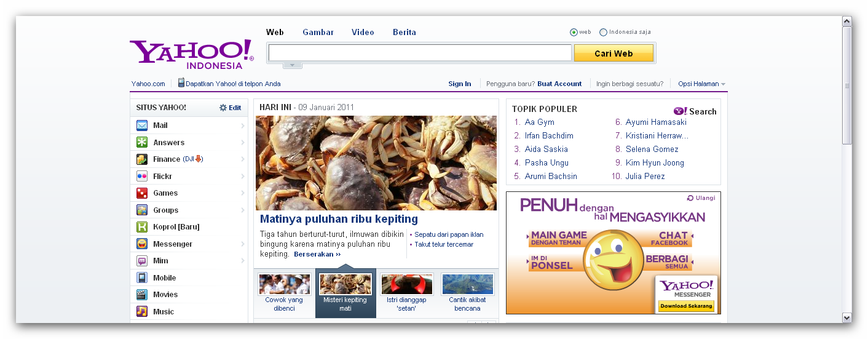Viewport: 868px width, 339px height.
Task: Click the Yahoo! Indonesia logo
Action: pos(191,54)
